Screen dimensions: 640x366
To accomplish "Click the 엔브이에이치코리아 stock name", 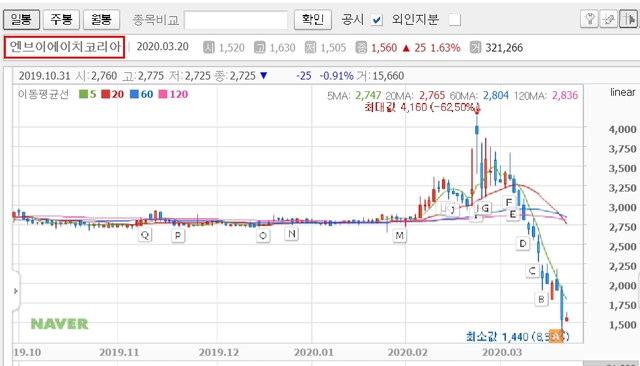I will (64, 47).
